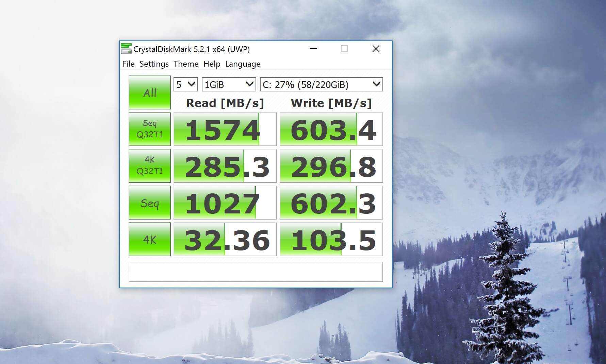Minimize the CrystalDiskMark window

(x=313, y=49)
